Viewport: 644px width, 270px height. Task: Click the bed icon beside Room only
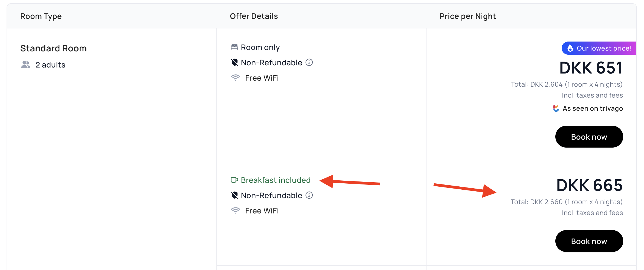tap(234, 47)
